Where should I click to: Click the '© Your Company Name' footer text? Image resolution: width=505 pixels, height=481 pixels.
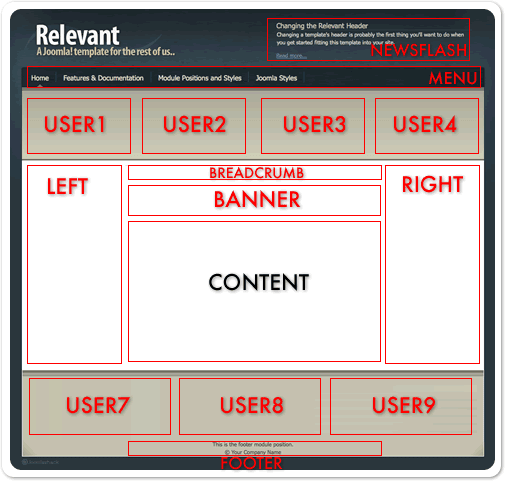pos(253,452)
